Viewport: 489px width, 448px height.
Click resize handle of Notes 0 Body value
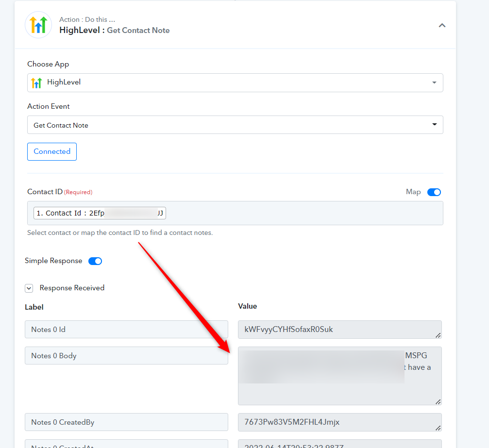click(438, 401)
